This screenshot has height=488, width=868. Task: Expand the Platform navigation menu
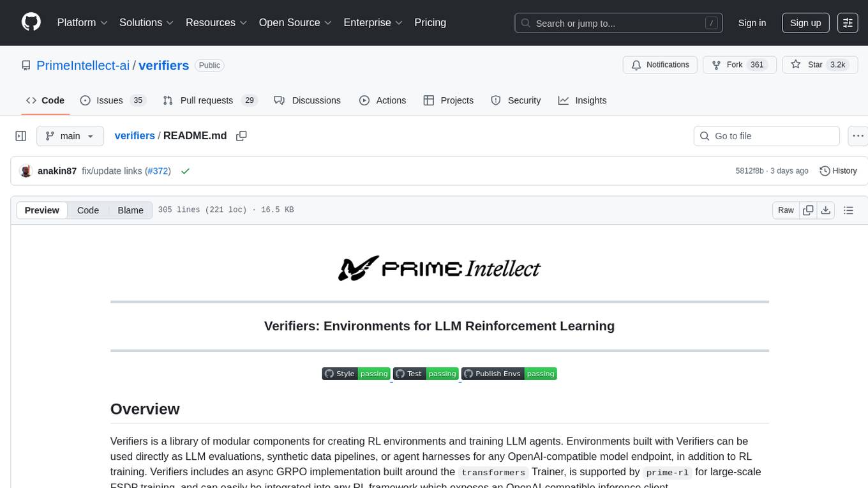coord(82,22)
